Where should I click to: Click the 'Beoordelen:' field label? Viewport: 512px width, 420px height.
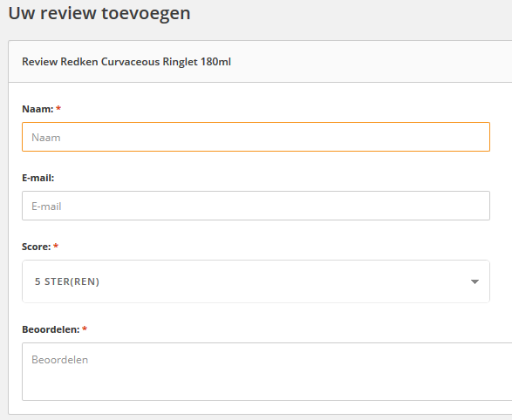[51, 329]
